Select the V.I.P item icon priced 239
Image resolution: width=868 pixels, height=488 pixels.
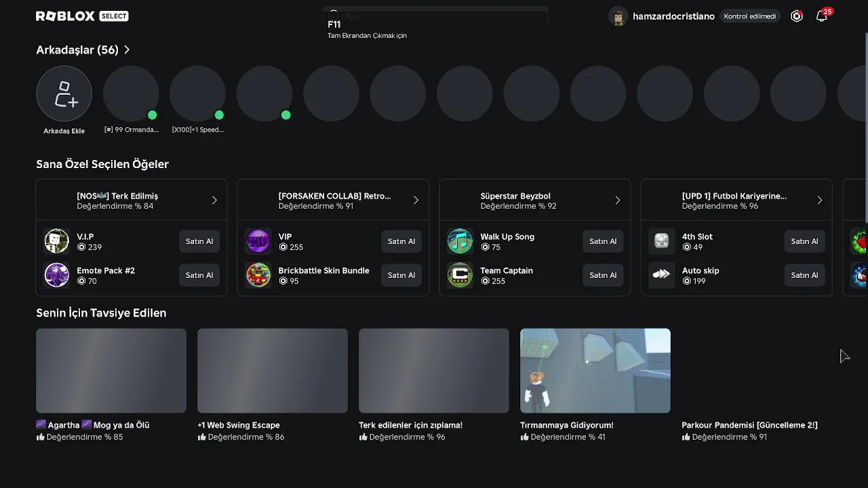57,241
